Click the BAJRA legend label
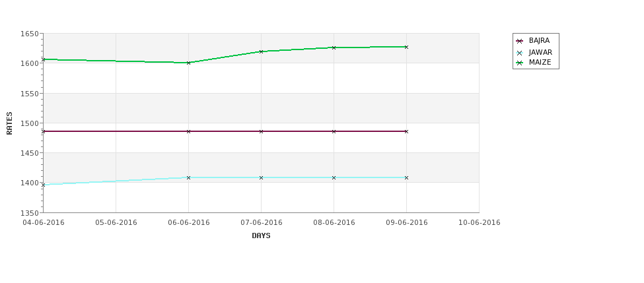Viewport: 644px width, 283px height. (539, 41)
